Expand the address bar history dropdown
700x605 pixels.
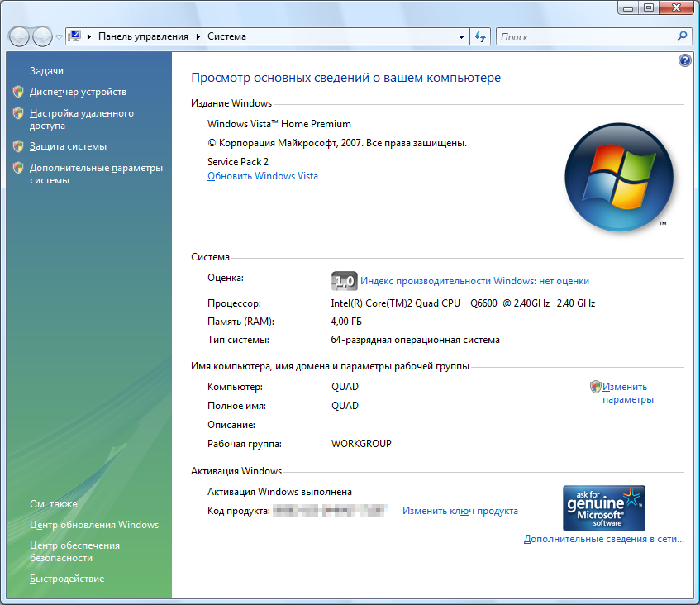coord(462,37)
